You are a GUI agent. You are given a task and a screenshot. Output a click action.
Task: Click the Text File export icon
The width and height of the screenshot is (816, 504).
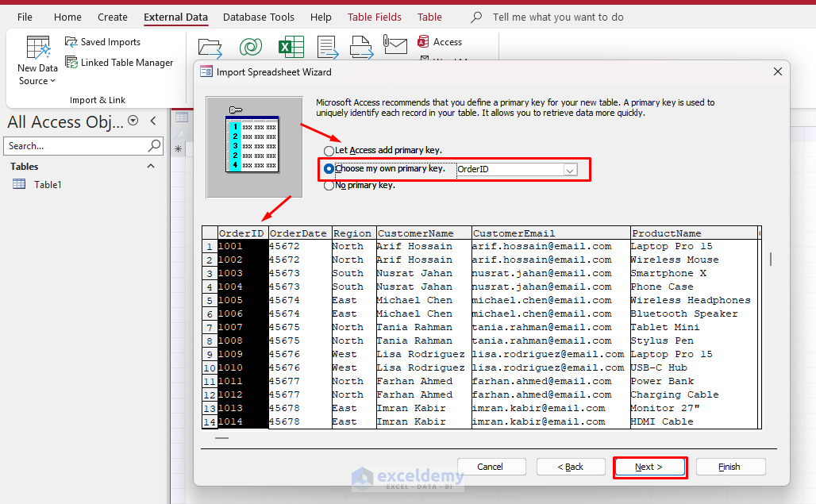tap(328, 48)
